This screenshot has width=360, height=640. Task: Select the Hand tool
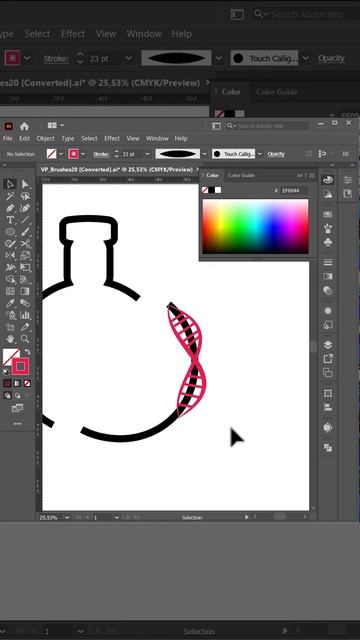[10, 339]
